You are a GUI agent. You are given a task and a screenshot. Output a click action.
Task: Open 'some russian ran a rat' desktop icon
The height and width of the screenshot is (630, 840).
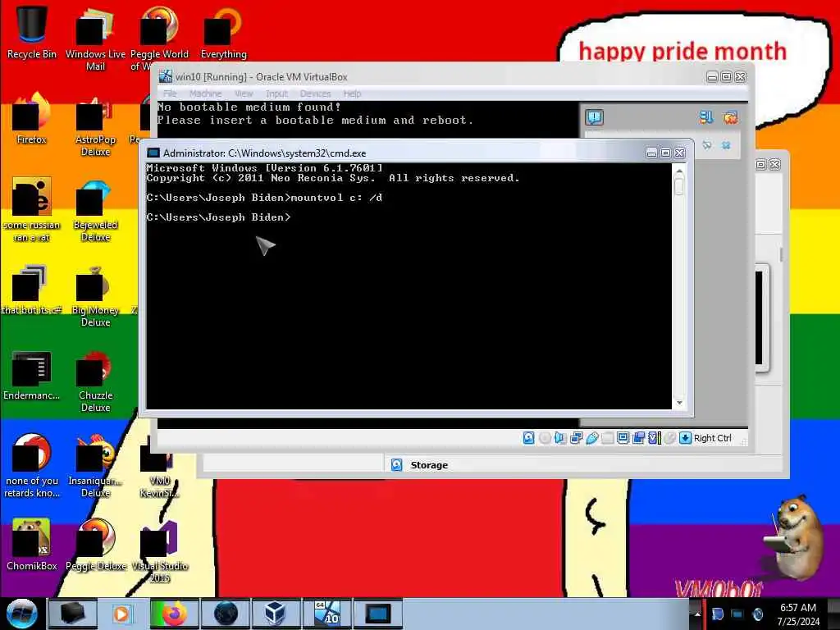pyautogui.click(x=32, y=210)
